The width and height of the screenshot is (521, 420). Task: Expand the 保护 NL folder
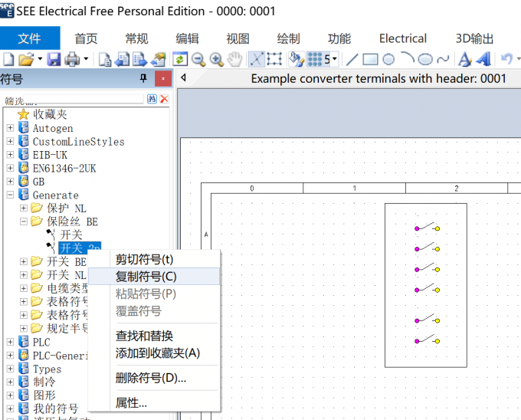24,208
